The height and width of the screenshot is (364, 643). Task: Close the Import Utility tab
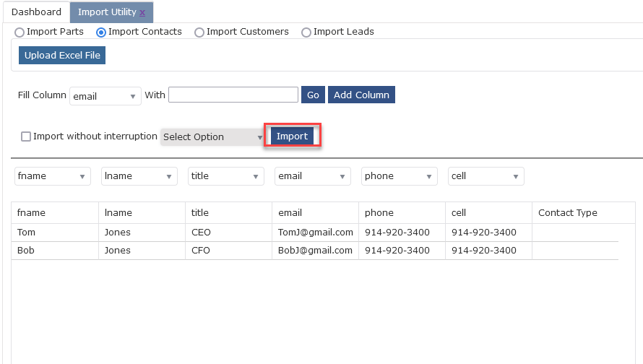(142, 13)
